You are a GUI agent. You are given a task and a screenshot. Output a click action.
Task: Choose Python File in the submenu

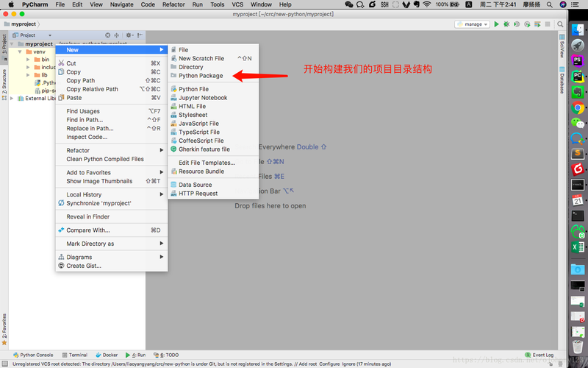[x=193, y=89]
